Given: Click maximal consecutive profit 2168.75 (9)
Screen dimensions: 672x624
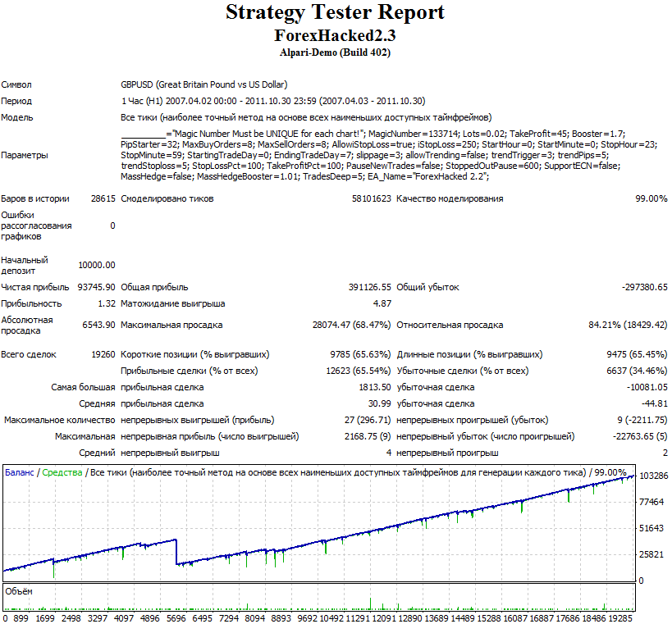Looking at the screenshot, I should [368, 436].
